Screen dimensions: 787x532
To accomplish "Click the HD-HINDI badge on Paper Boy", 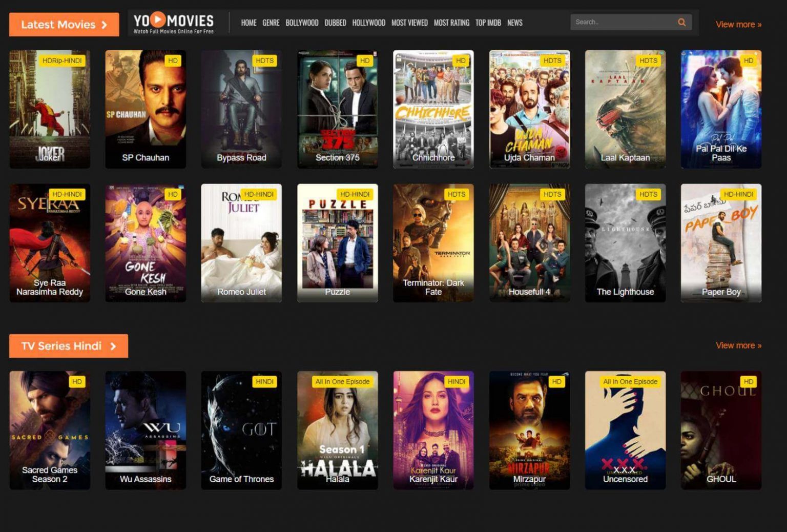I will [x=738, y=194].
